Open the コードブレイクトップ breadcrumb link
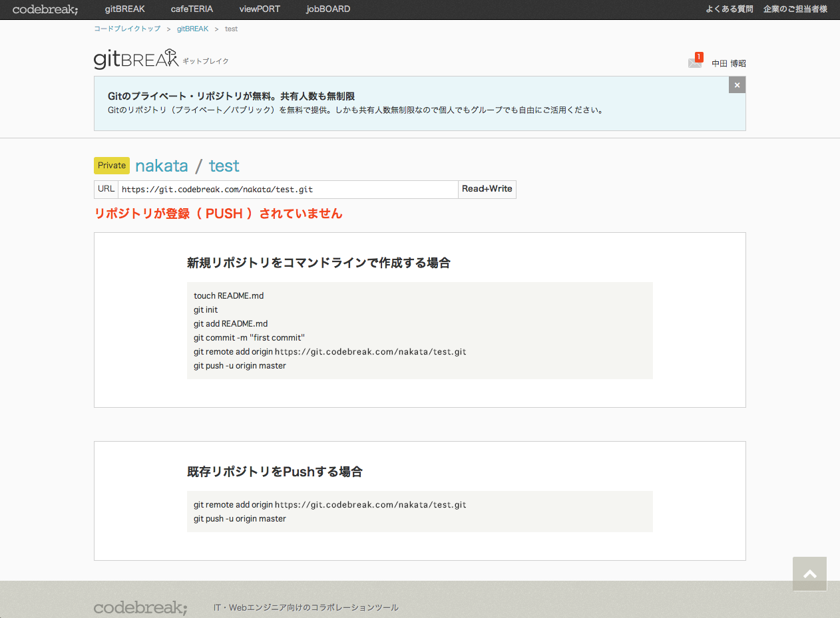This screenshot has width=840, height=618. (x=127, y=29)
